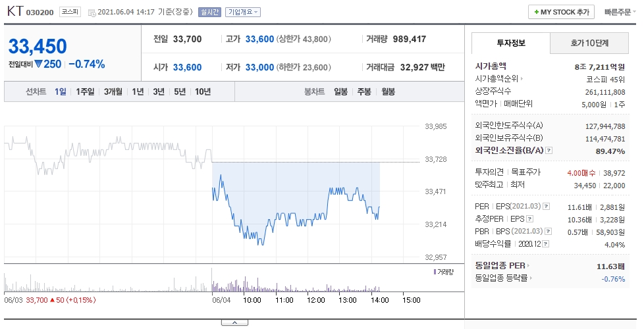Click the 10:00 time axis label
644x329 pixels.
click(x=252, y=300)
